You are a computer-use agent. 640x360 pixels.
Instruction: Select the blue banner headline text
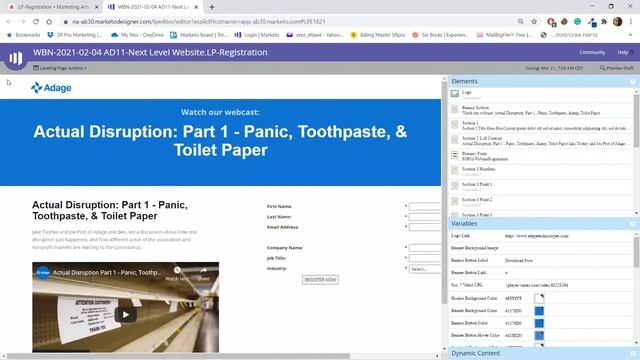click(x=220, y=141)
